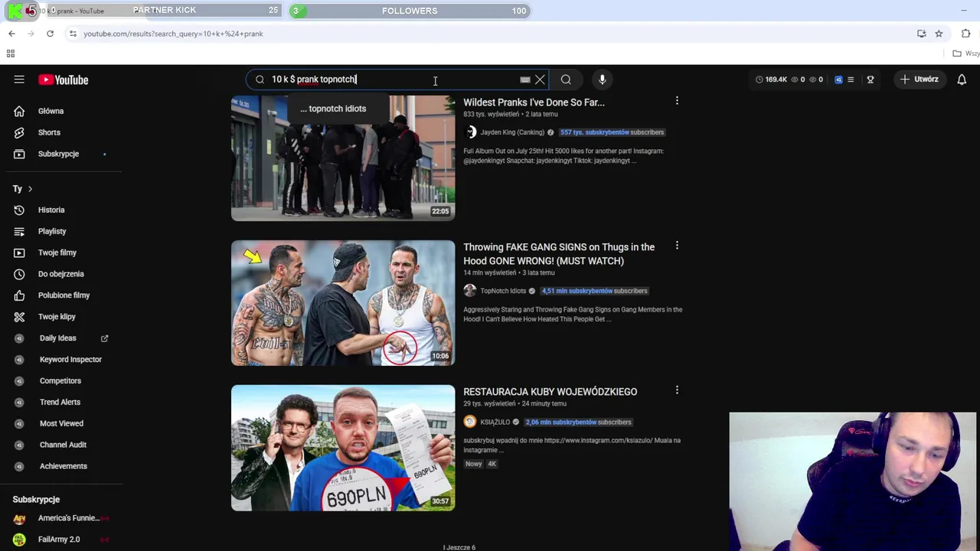980x551 pixels.
Task: Click external-link icon beside Daily Ideas
Action: tap(105, 338)
